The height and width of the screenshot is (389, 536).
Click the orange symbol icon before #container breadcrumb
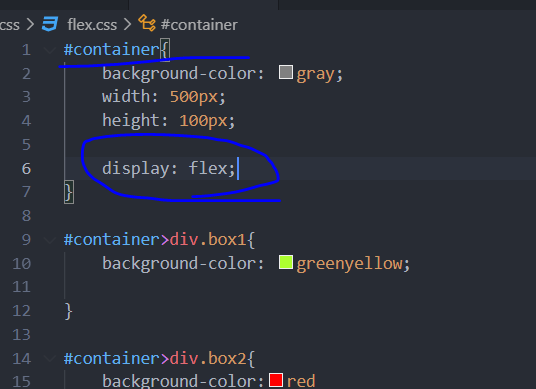click(x=147, y=23)
